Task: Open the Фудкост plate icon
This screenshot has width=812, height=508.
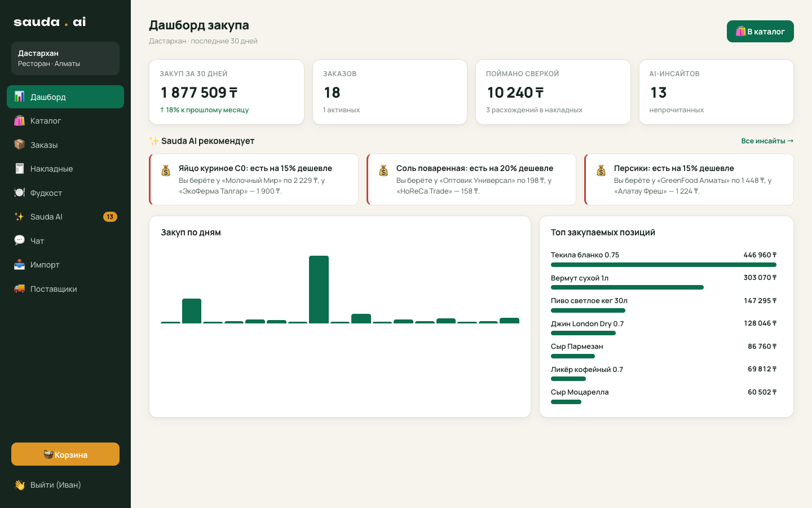Action: [19, 192]
